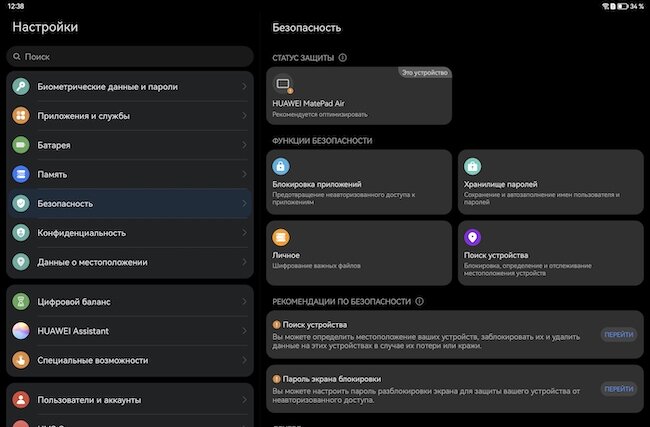Click the orange Личное safe icon

point(281,237)
